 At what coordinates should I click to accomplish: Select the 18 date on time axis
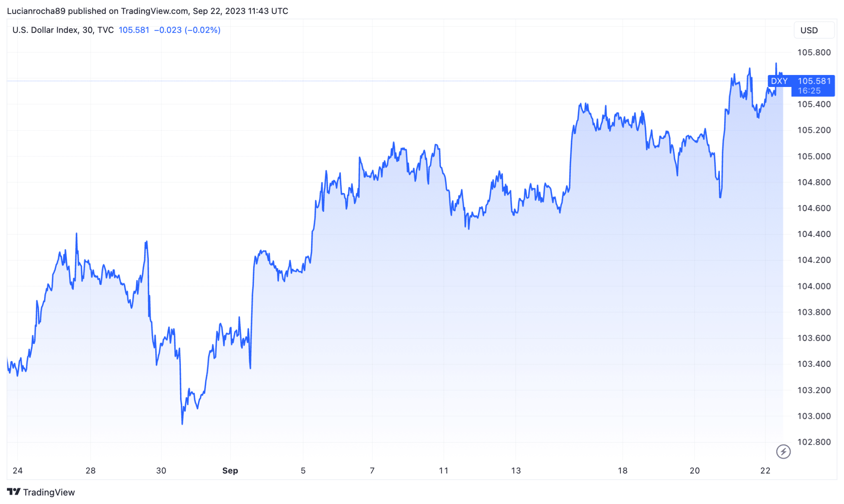(622, 471)
